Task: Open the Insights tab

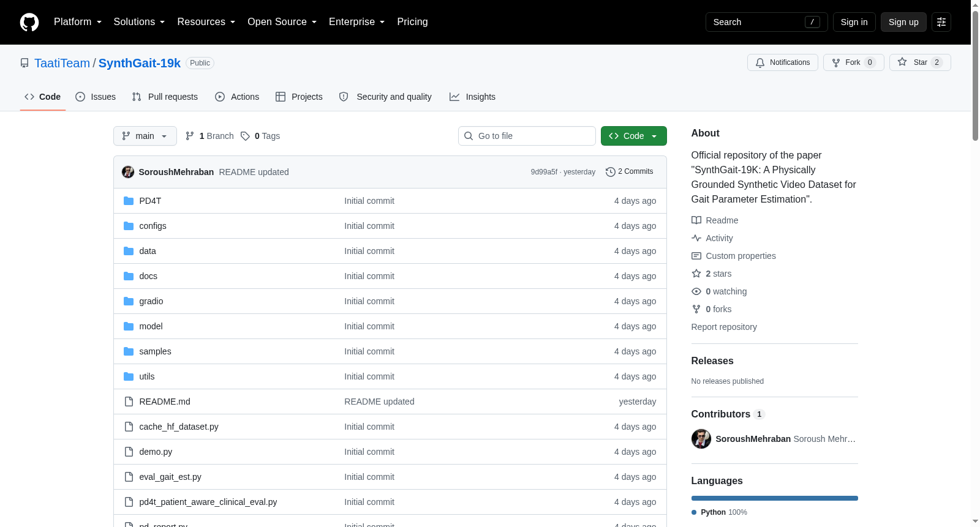Action: (472, 97)
